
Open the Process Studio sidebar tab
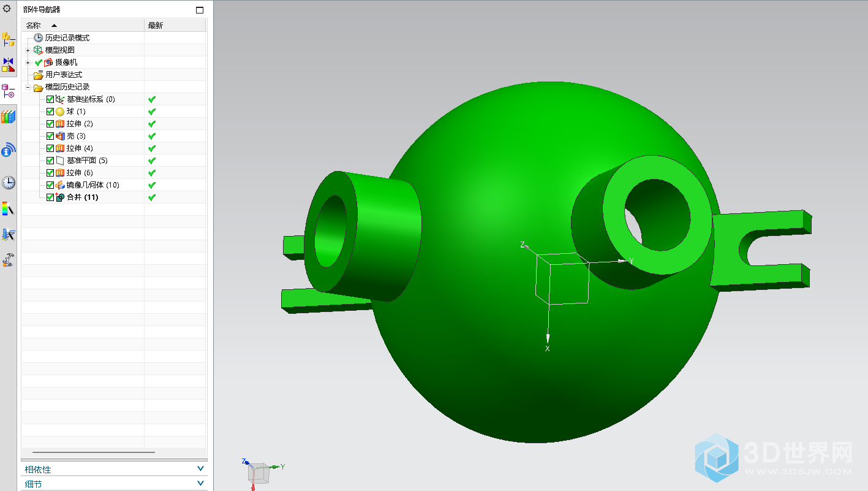click(x=9, y=234)
